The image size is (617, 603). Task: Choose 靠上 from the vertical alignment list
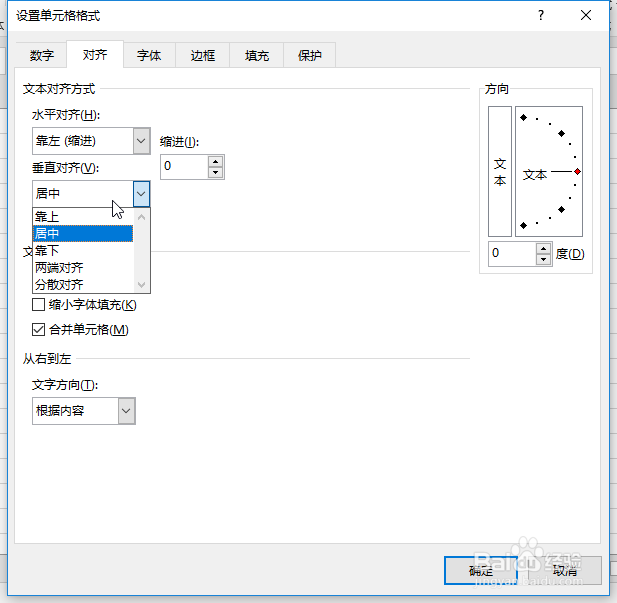(83, 216)
